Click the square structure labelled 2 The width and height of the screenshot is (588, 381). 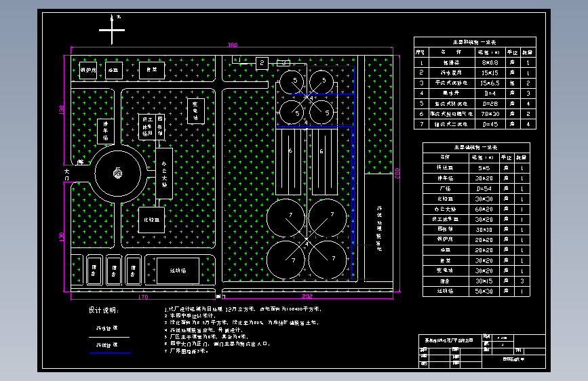[x=262, y=63]
